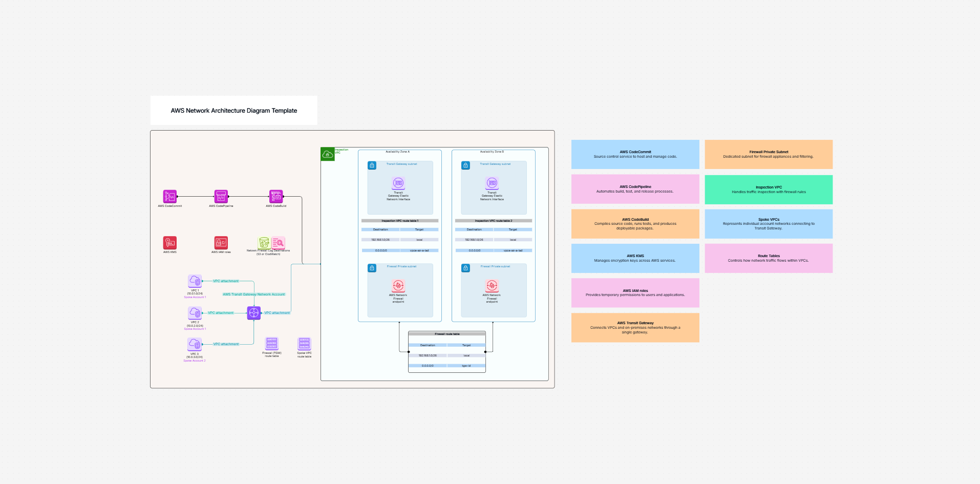The height and width of the screenshot is (484, 980).
Task: Click the green Inspection VPC cloud icon
Action: click(328, 154)
